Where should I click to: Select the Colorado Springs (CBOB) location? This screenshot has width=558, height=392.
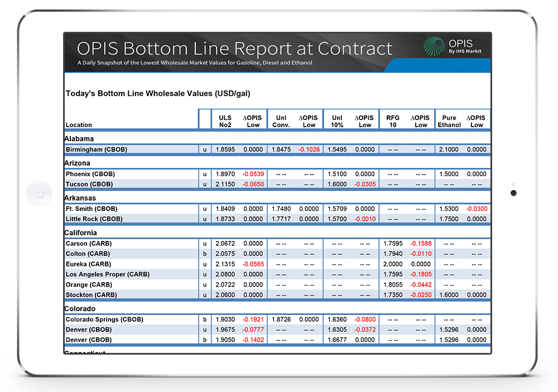tap(104, 320)
